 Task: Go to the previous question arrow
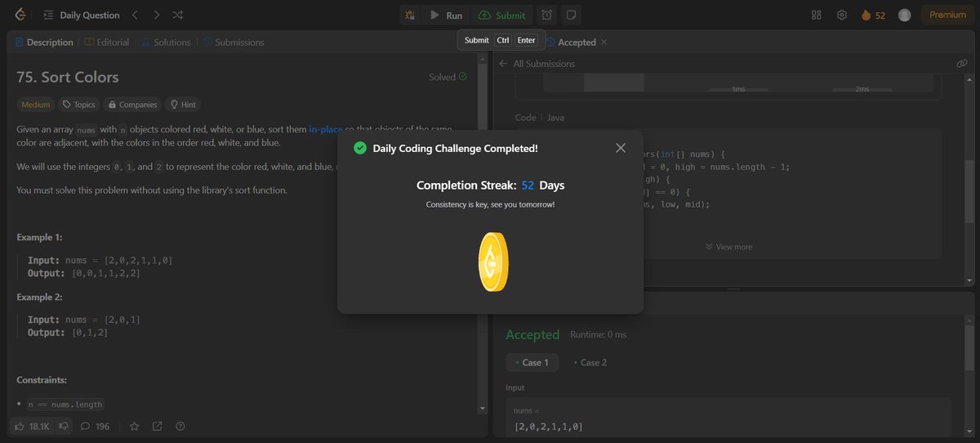coord(136,16)
